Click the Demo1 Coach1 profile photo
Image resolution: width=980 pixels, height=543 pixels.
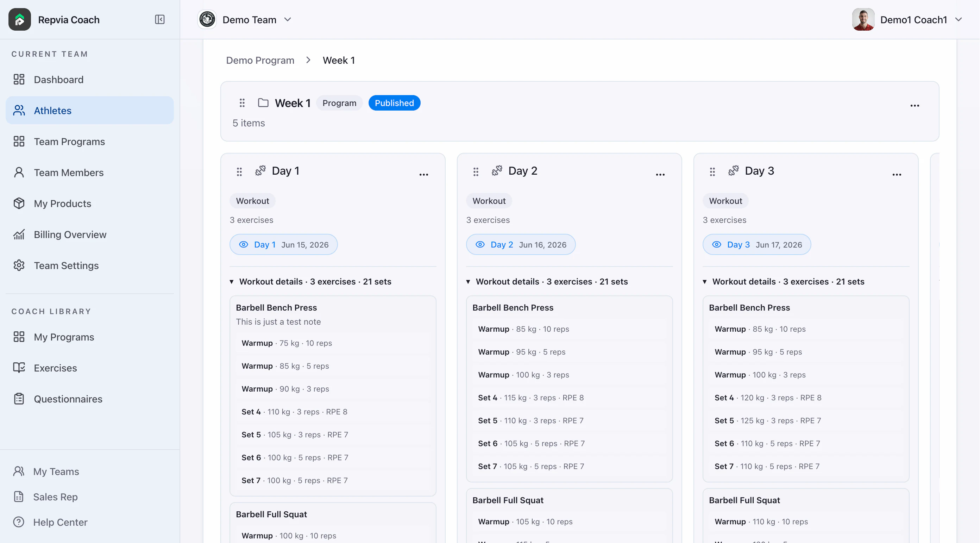(863, 19)
